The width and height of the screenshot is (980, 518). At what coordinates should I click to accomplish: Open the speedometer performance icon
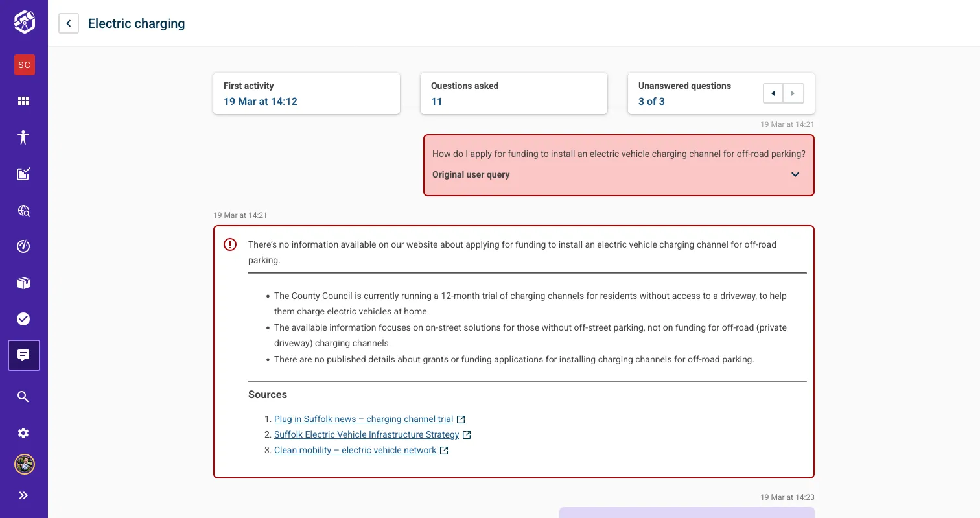[x=23, y=246]
